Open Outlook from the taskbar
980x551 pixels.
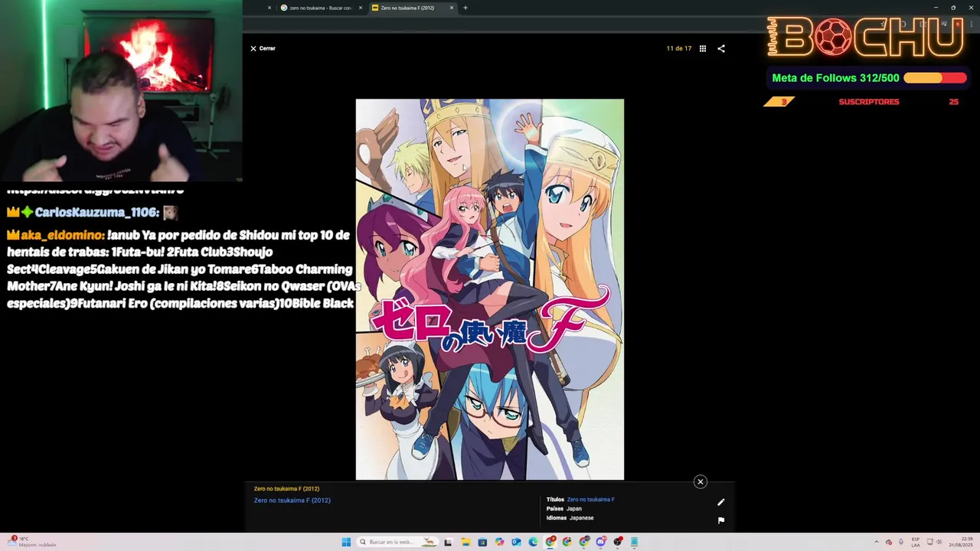coord(516,543)
